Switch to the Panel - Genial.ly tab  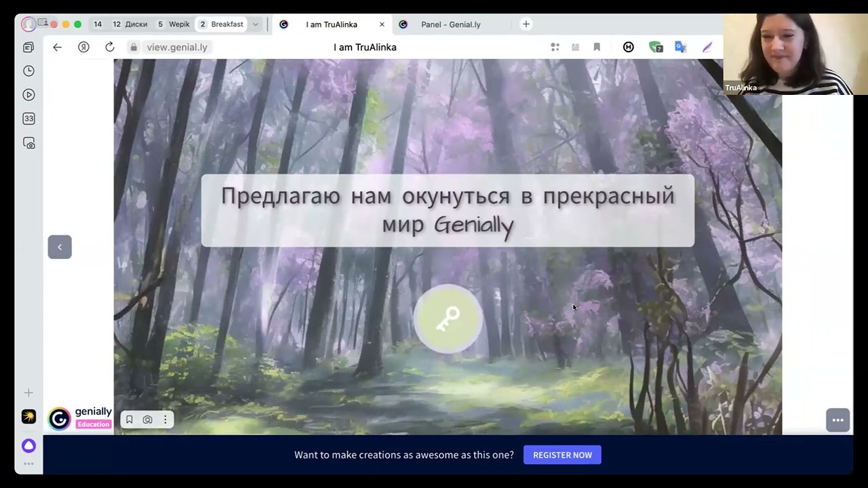[451, 24]
